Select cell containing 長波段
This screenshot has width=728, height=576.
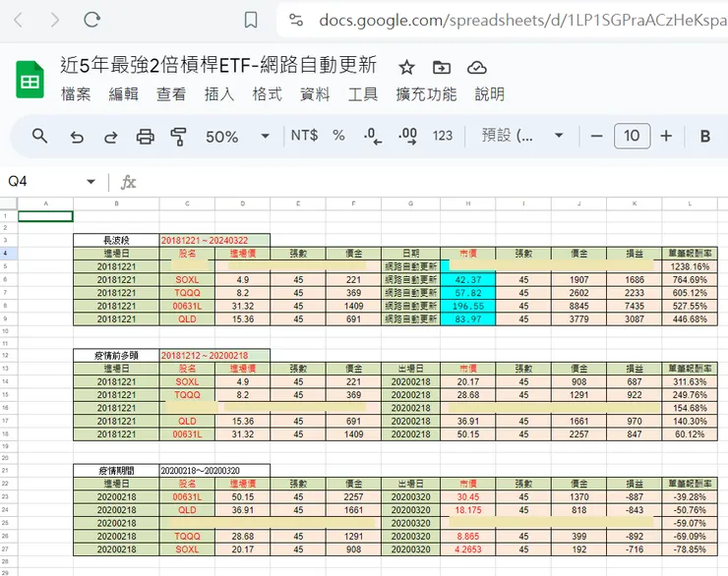[x=116, y=240]
